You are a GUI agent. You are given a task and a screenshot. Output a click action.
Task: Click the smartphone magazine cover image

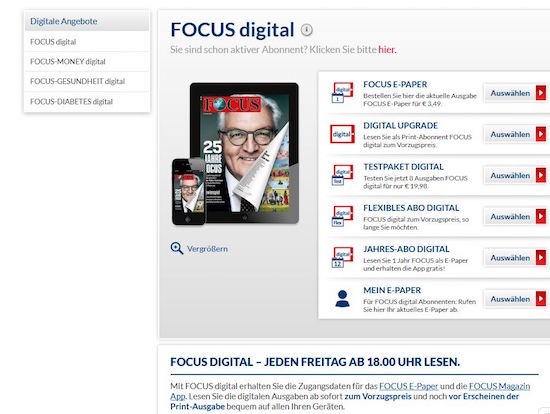188,192
